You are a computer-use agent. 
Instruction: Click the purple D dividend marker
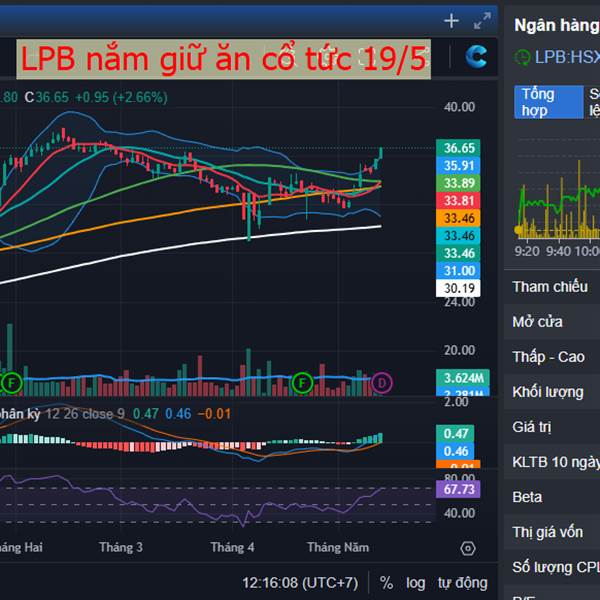pyautogui.click(x=382, y=382)
